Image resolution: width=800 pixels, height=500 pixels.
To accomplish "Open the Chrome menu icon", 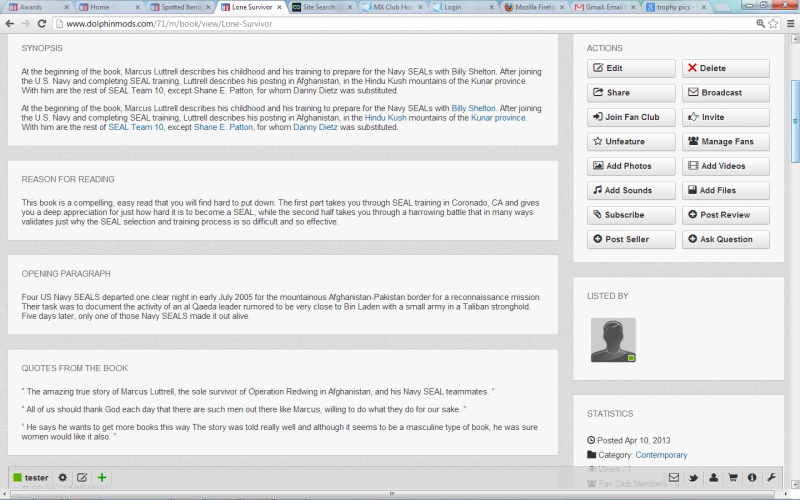I will coord(790,23).
